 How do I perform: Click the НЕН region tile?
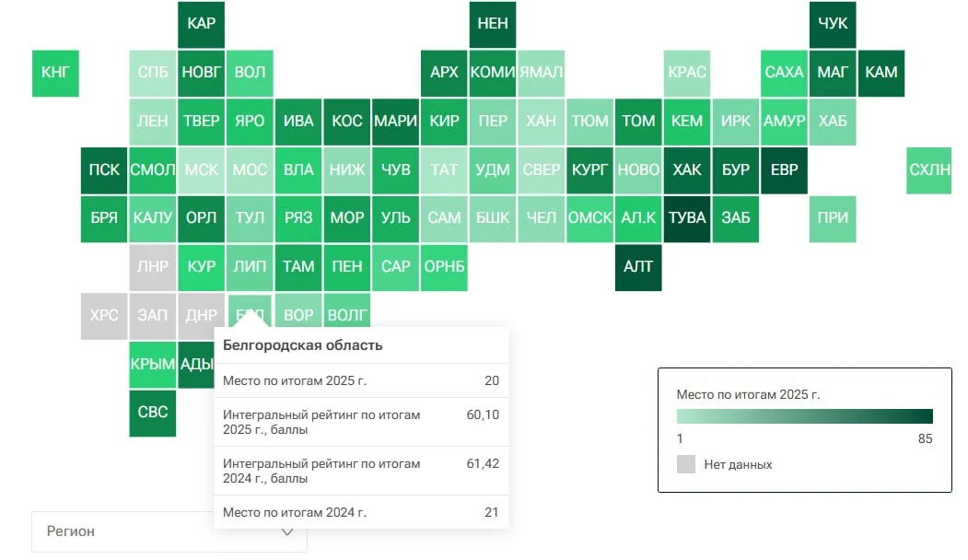[493, 24]
